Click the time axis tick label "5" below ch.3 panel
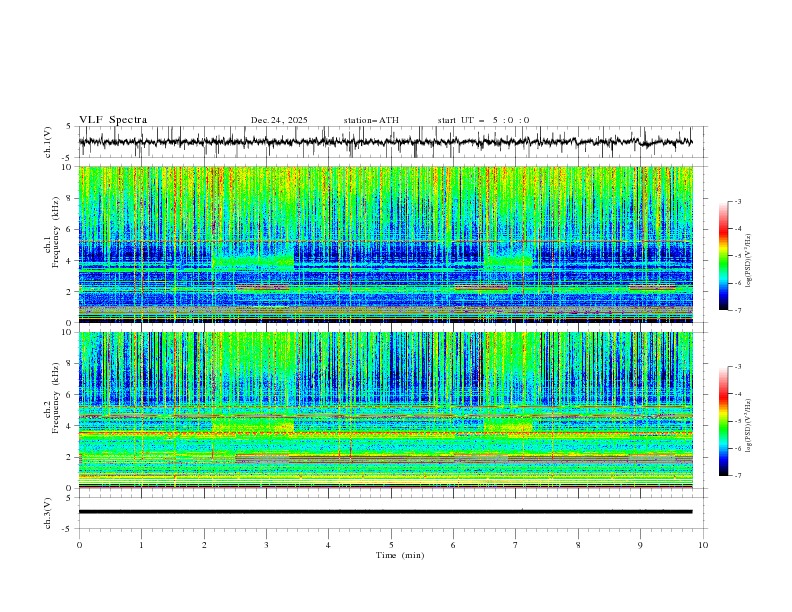The height and width of the screenshot is (612, 792). pyautogui.click(x=391, y=545)
